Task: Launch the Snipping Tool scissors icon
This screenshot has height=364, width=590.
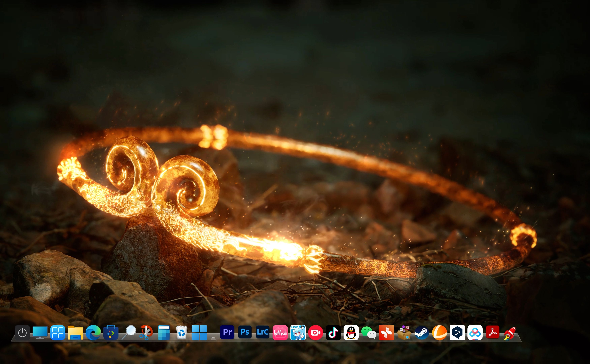Action: pyautogui.click(x=146, y=333)
